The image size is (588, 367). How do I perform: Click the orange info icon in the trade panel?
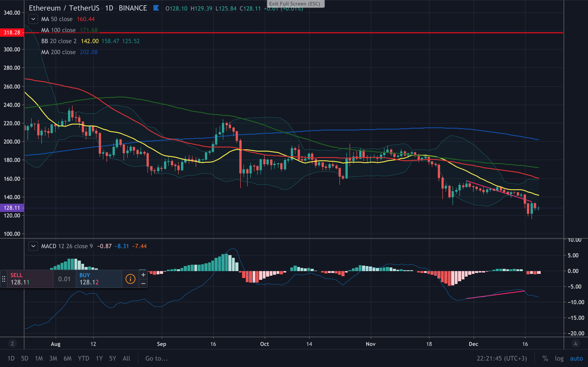[130, 279]
